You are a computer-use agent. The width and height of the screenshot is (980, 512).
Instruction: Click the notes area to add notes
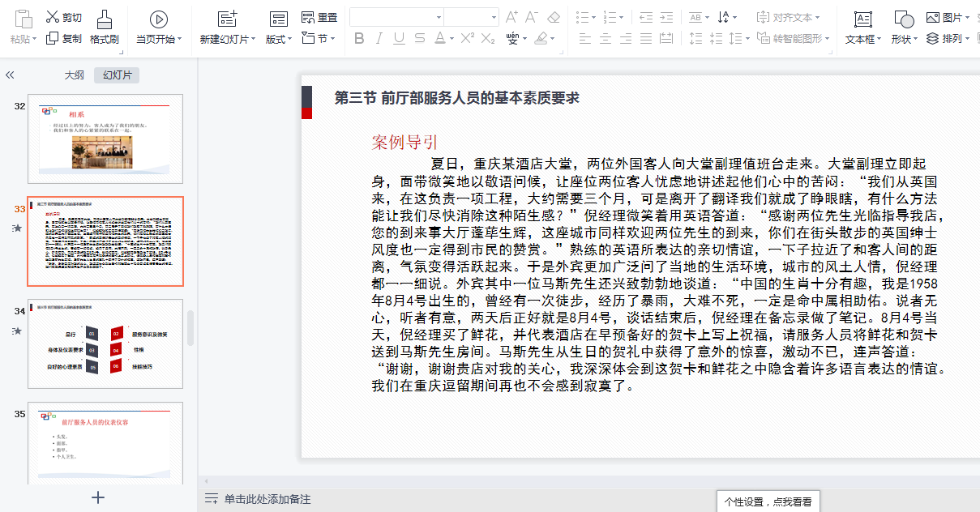click(267, 499)
